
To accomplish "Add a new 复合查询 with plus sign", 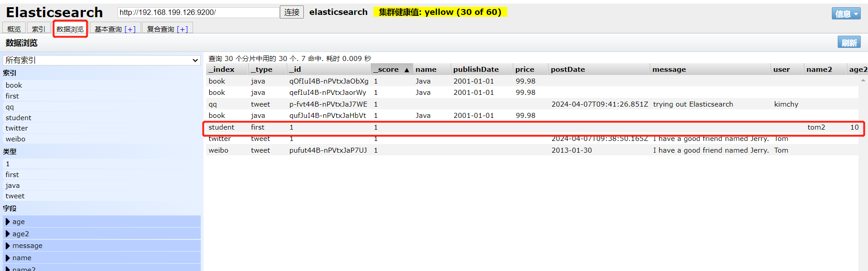I will [182, 29].
